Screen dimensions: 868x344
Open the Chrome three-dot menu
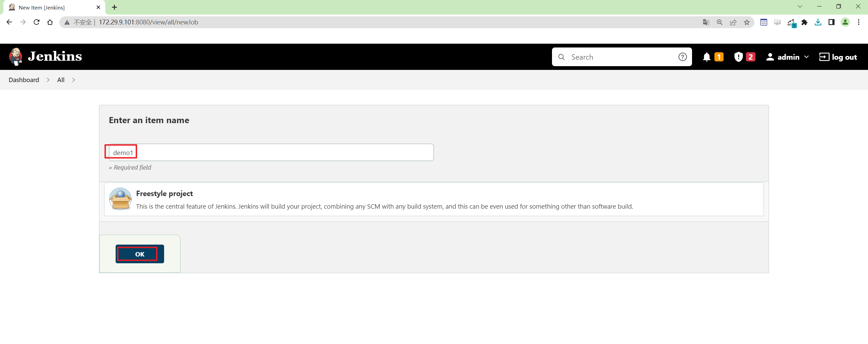[x=859, y=22]
